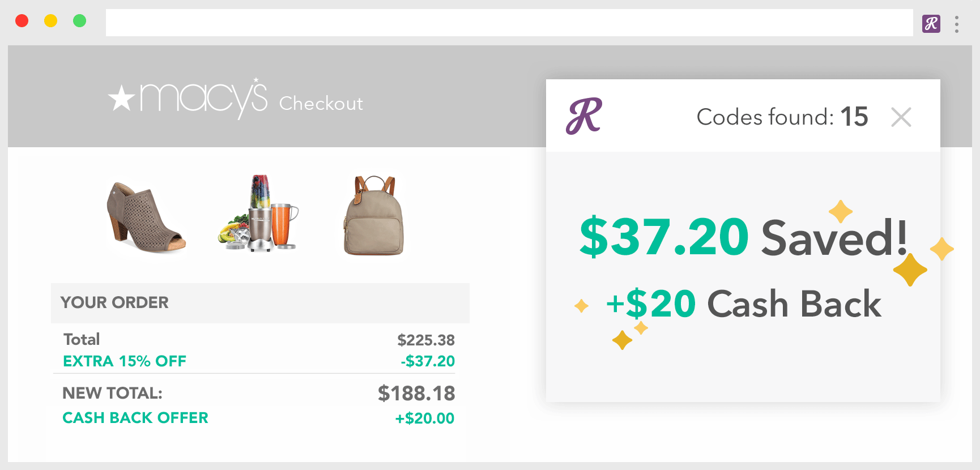Click the $188.18 new total amount
This screenshot has width=980, height=470.
[416, 393]
